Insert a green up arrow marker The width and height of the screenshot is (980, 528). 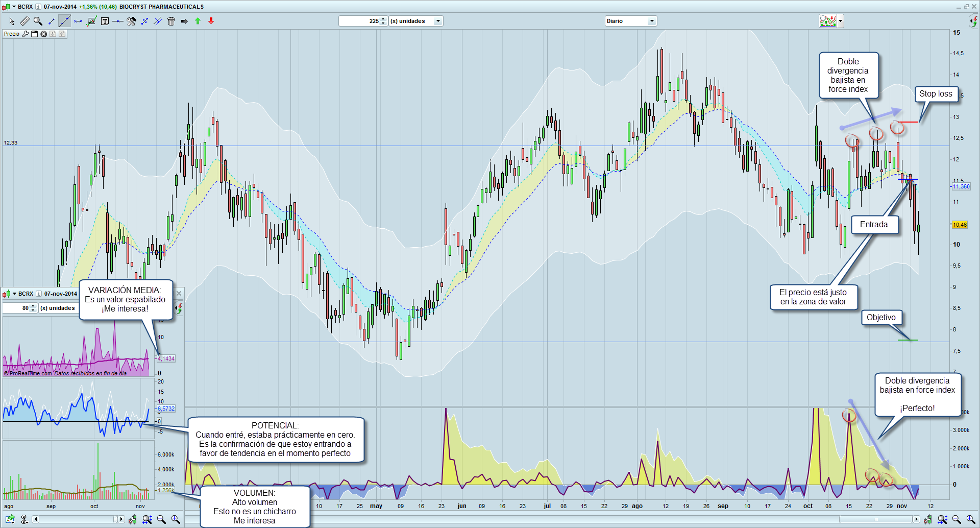(198, 21)
